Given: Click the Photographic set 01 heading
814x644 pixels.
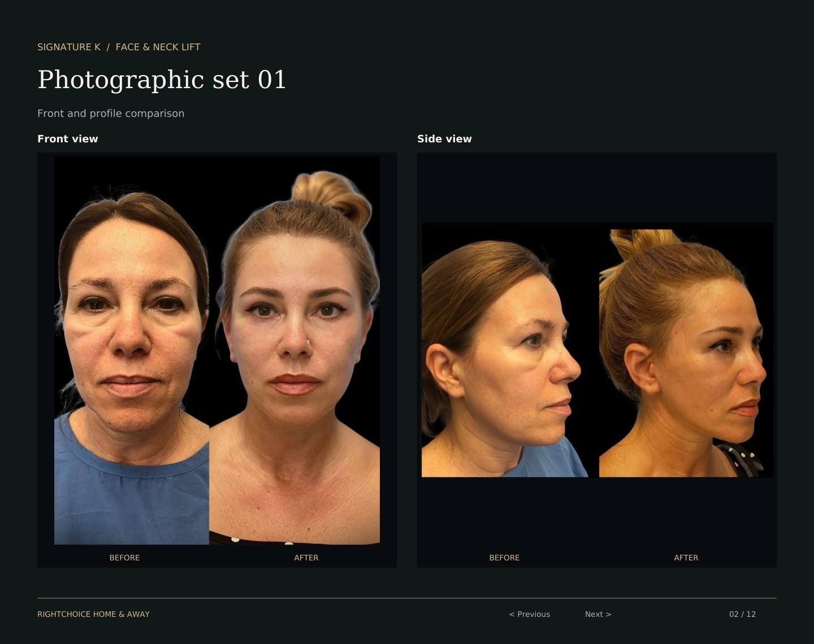Looking at the screenshot, I should click(162, 80).
